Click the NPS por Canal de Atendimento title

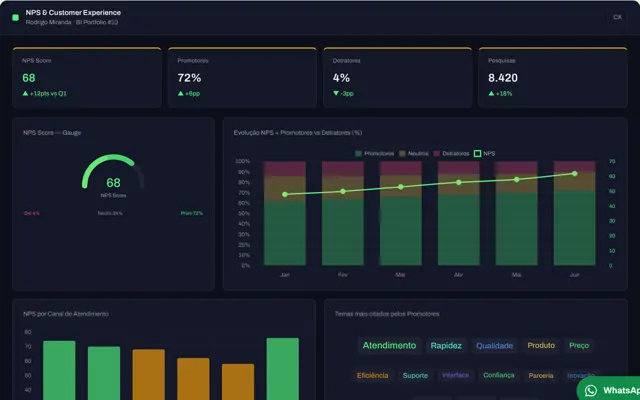point(66,314)
